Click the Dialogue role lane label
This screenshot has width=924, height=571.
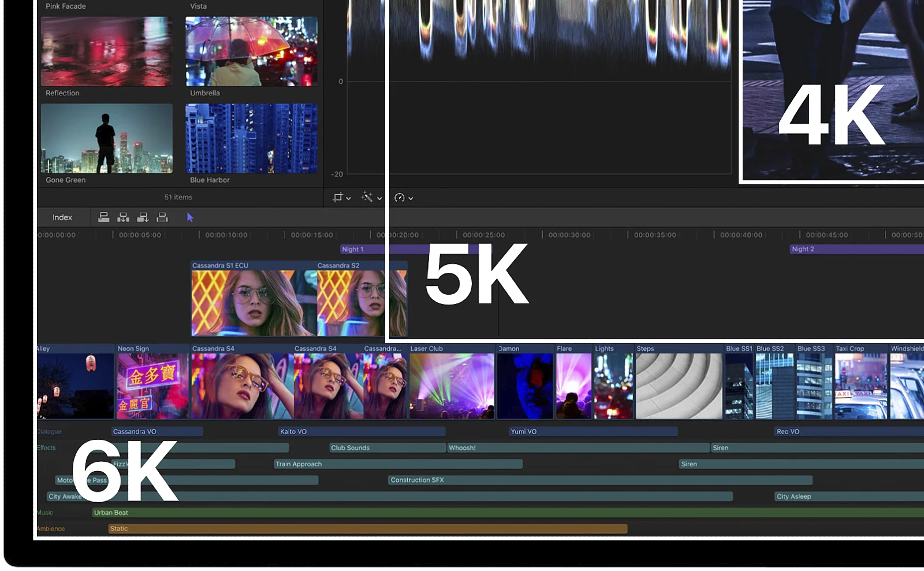(x=49, y=432)
